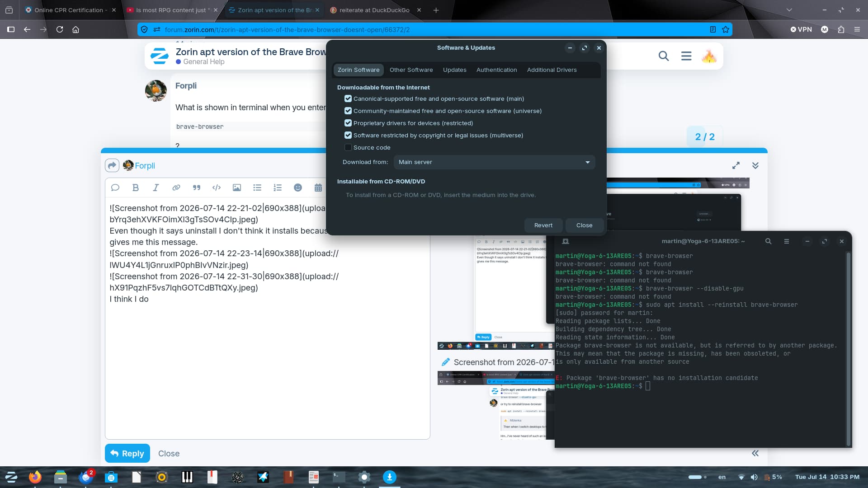Apply italic formatting in the reply editor
Viewport: 868px width, 488px height.
pos(156,188)
